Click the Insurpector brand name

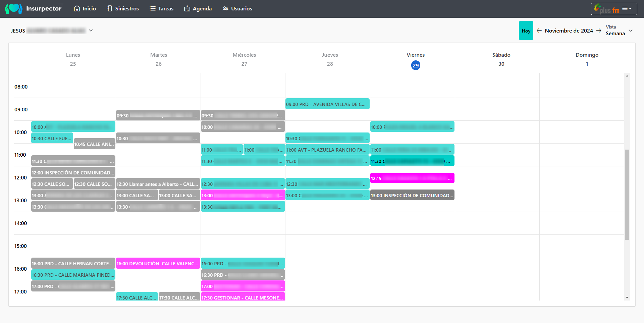44,8
